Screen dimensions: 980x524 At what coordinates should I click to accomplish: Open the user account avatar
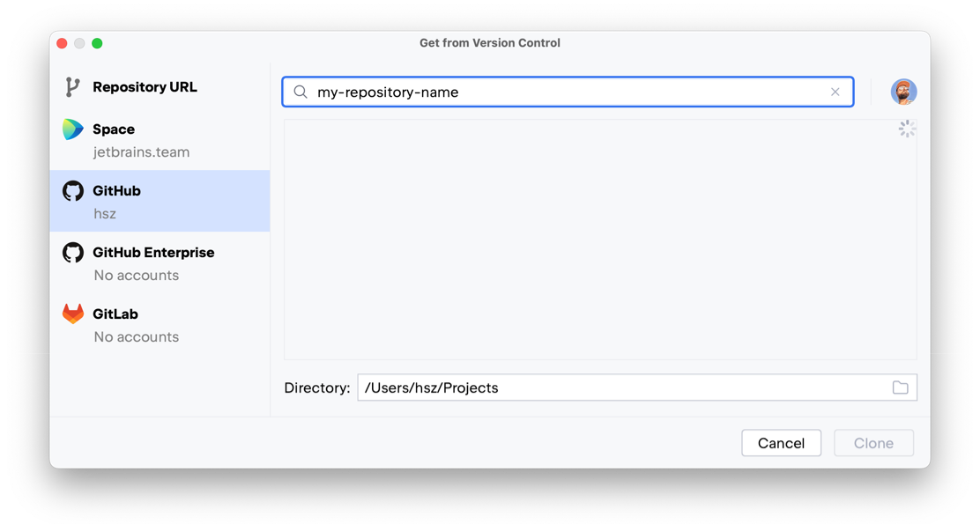(904, 92)
